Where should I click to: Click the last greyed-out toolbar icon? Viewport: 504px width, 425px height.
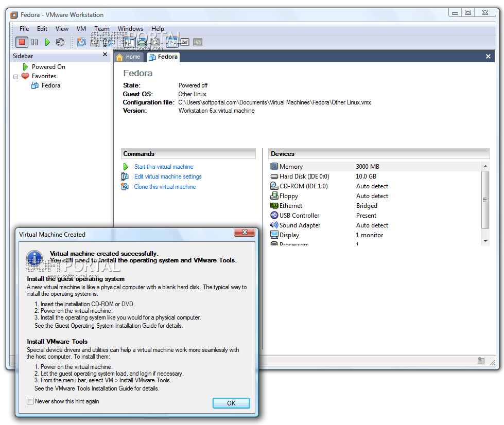click(198, 42)
